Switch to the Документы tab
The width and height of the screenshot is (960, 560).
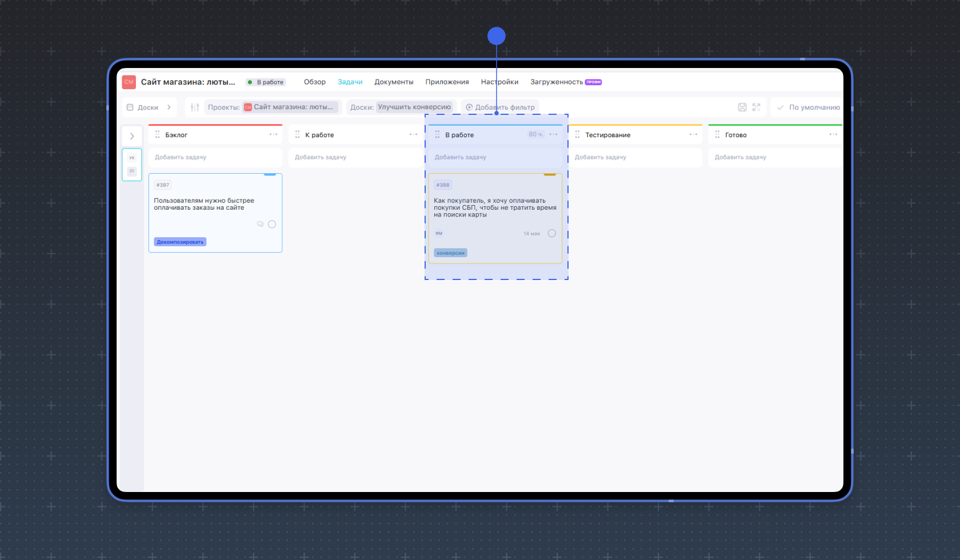click(x=394, y=82)
